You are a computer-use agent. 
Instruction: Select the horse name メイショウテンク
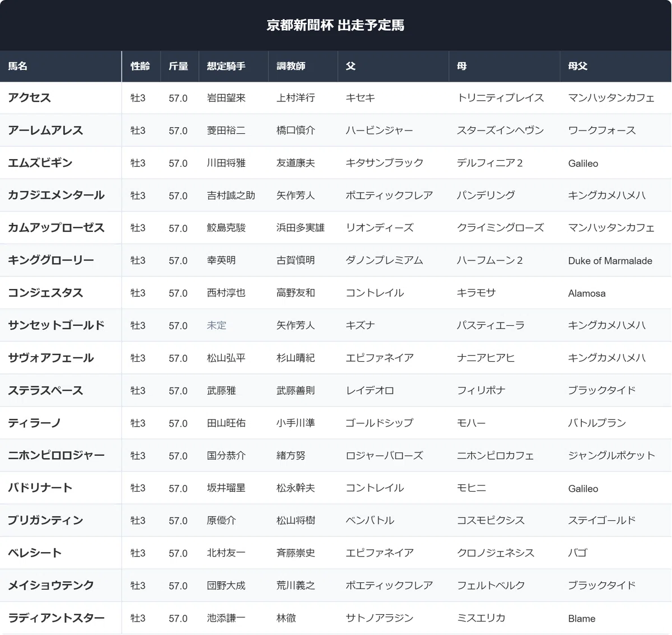coord(51,585)
